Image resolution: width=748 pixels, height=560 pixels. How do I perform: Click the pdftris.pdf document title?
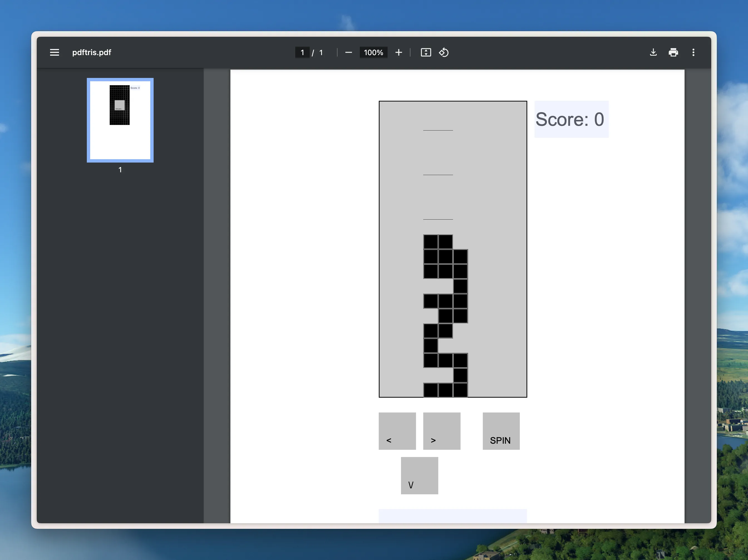pos(92,52)
